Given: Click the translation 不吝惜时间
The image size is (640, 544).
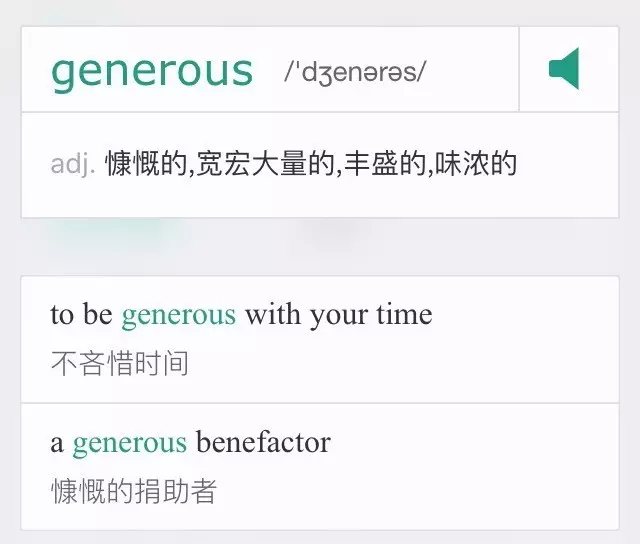Looking at the screenshot, I should pos(120,363).
